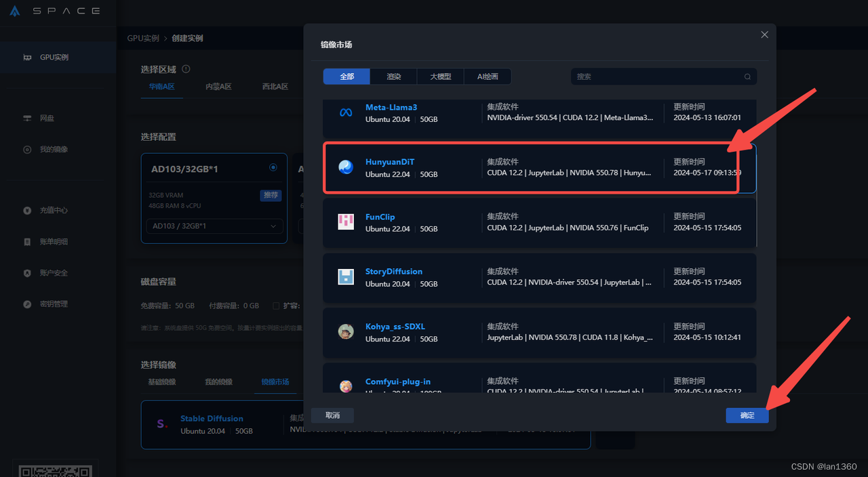Click FunClip software list text
This screenshot has width=868, height=477.
(x=568, y=228)
